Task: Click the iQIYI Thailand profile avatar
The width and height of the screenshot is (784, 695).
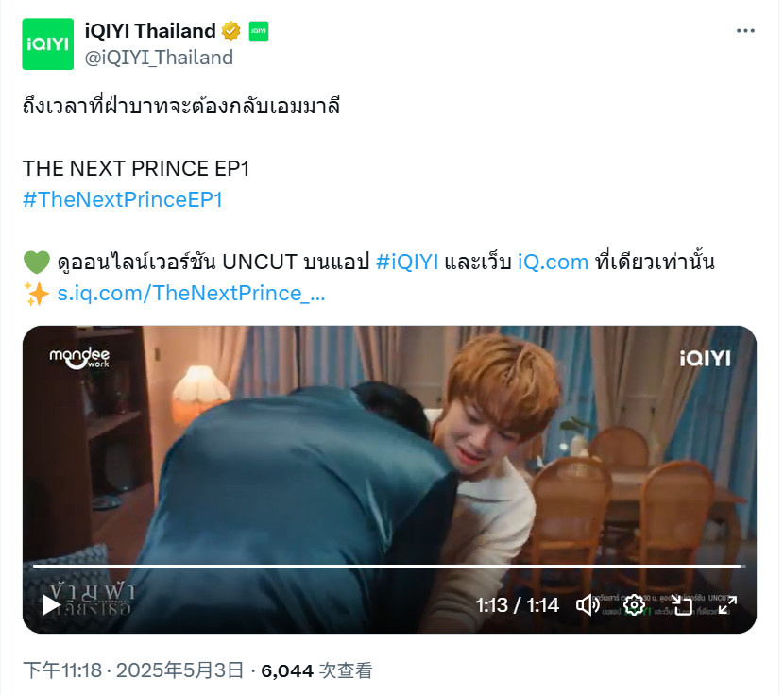Action: 48,44
